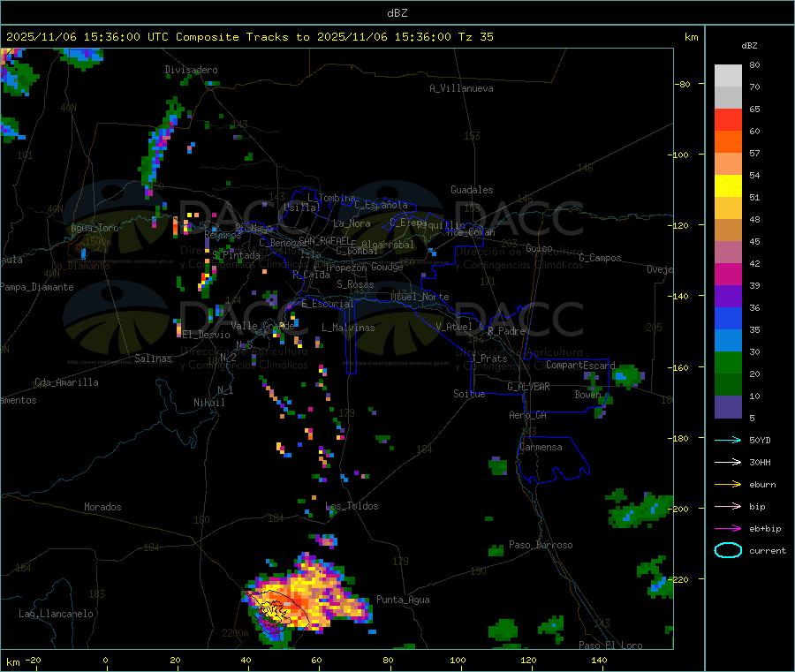This screenshot has height=672, width=795.
Task: Click the S_Rosas map label
Action: 355,284
